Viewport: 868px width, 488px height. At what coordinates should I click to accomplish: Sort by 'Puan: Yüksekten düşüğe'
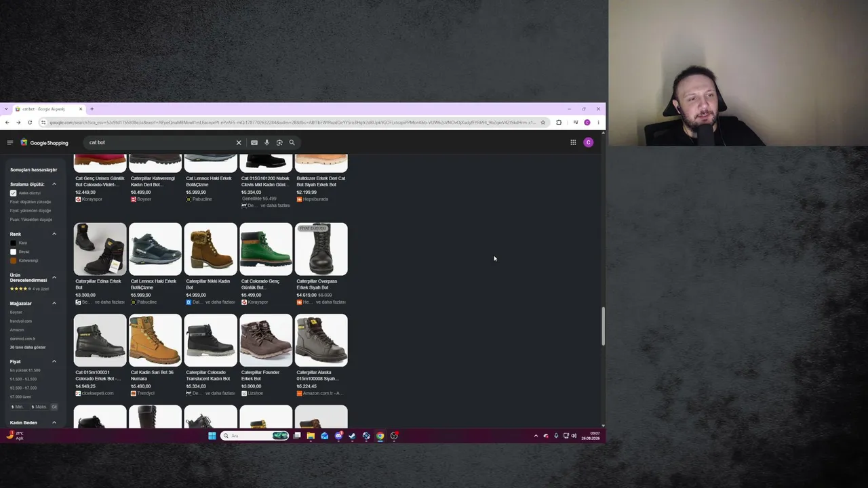(31, 220)
